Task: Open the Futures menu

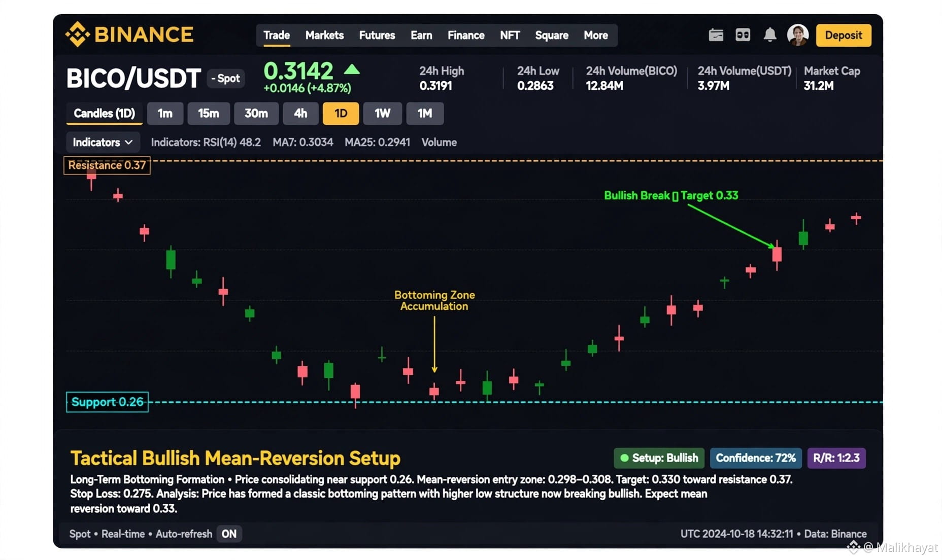Action: pyautogui.click(x=377, y=35)
